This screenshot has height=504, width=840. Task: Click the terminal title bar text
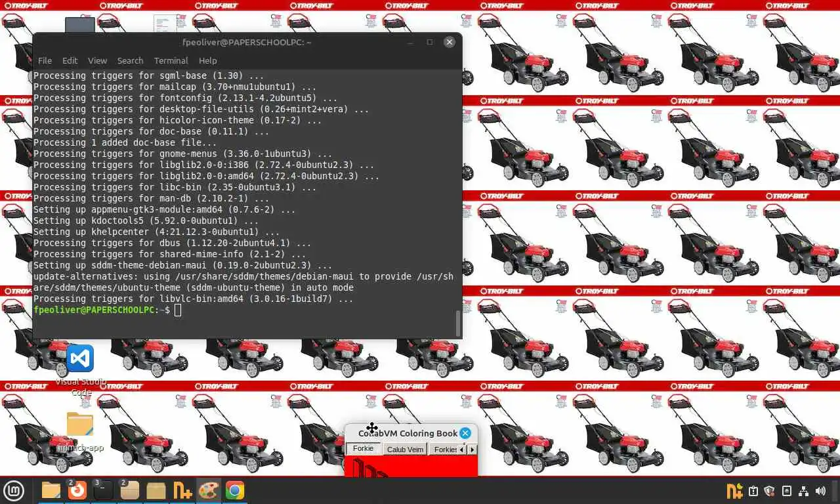pyautogui.click(x=247, y=42)
